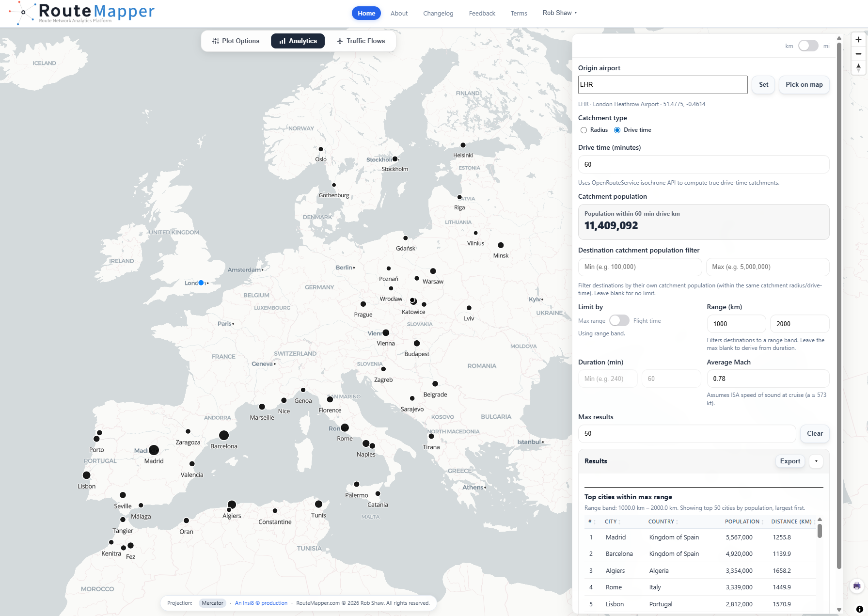
Task: Click the Belgrade city dot on the map
Action: click(435, 384)
